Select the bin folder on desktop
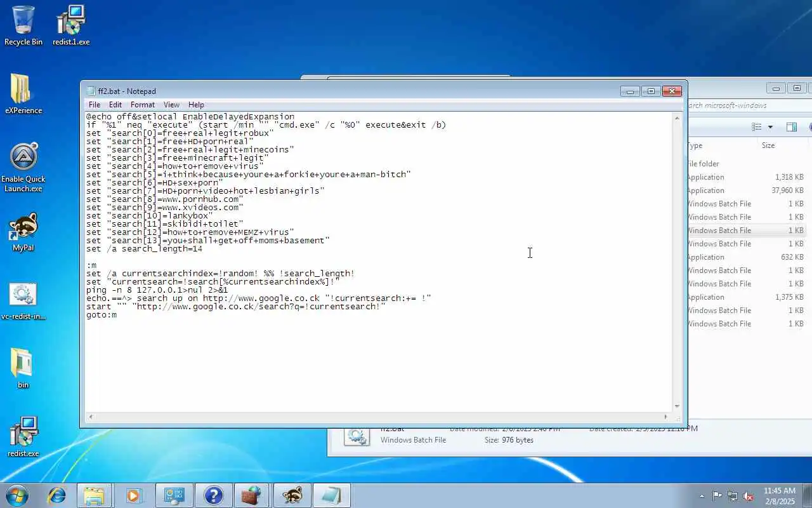Screen dimensions: 812x508 (x=23, y=368)
